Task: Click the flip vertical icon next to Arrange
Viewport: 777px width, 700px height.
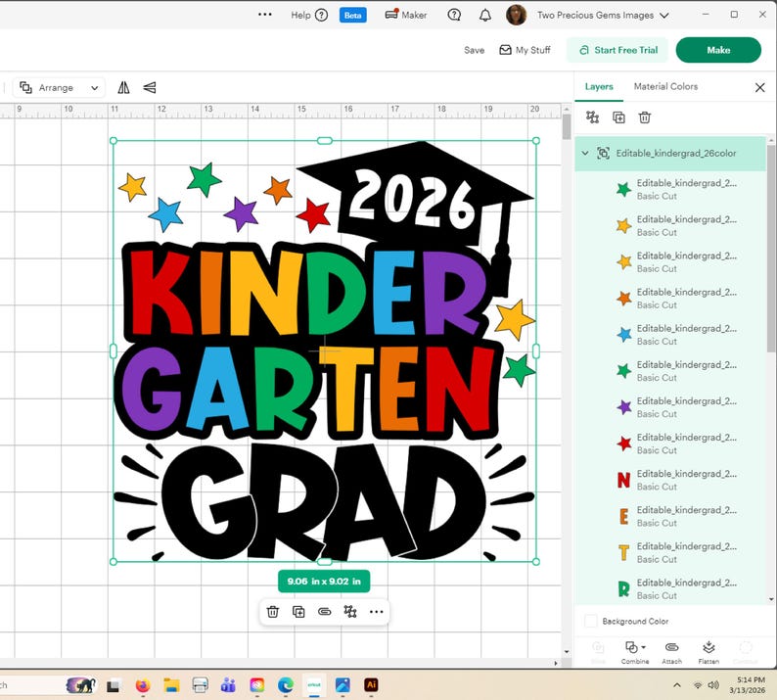Action: coord(150,88)
